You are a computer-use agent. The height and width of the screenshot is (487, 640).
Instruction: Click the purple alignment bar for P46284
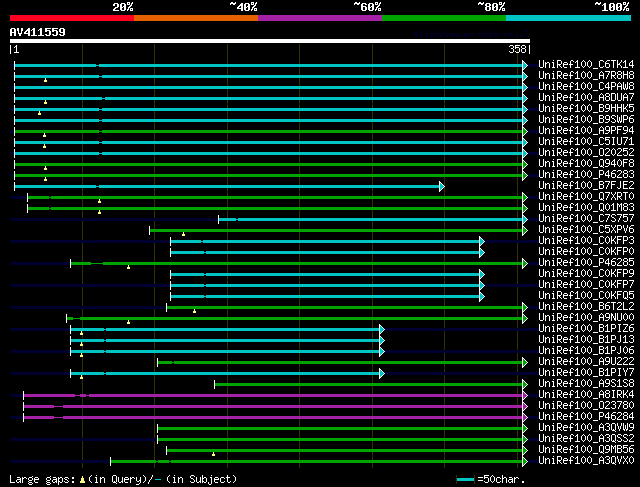coord(273,418)
